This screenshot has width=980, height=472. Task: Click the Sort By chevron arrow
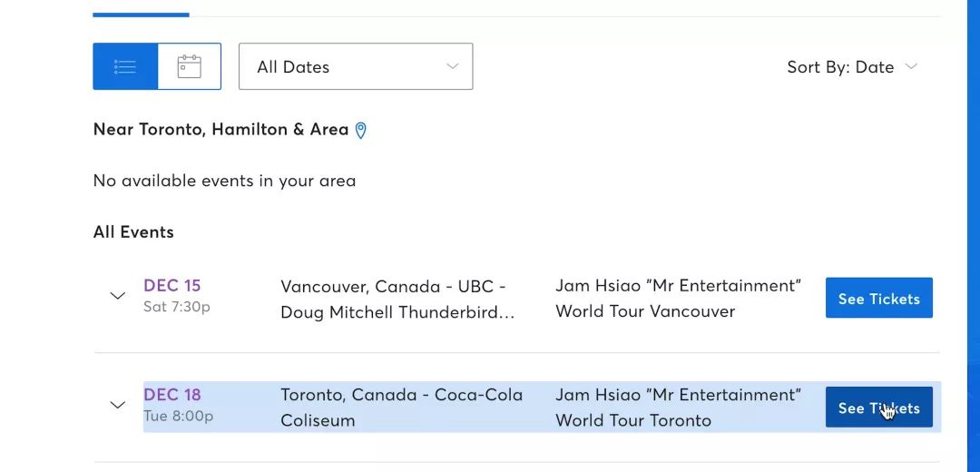[911, 66]
